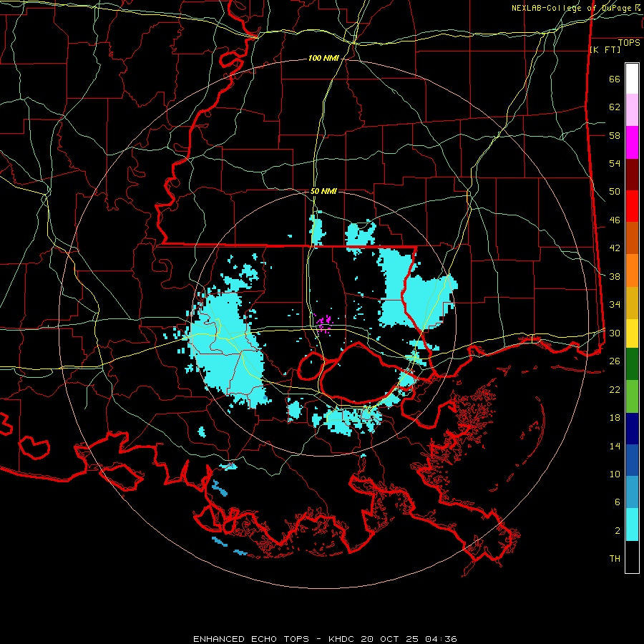
Task: Click the KHDC radar station identifier
Action: [342, 639]
